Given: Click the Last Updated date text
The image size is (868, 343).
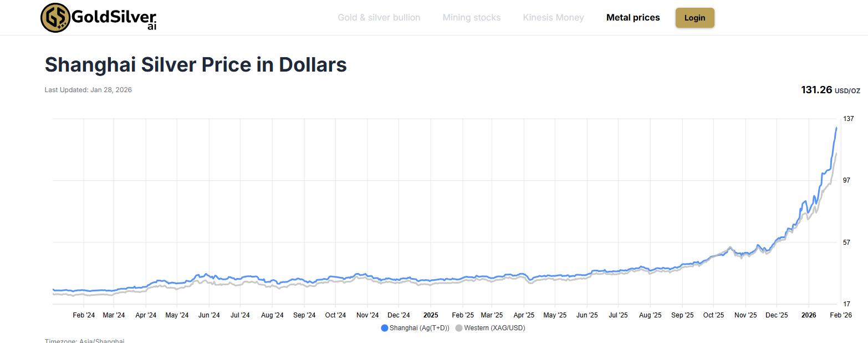Looking at the screenshot, I should pyautogui.click(x=88, y=90).
